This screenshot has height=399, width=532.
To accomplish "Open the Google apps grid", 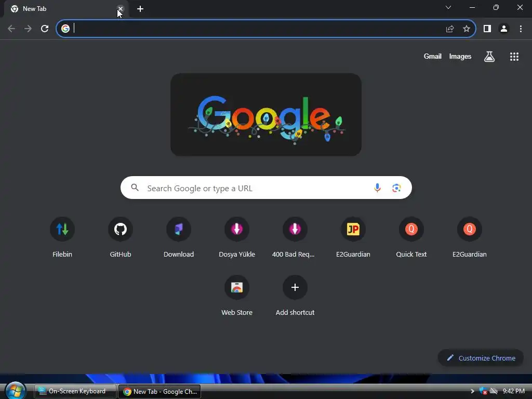I will pyautogui.click(x=514, y=57).
